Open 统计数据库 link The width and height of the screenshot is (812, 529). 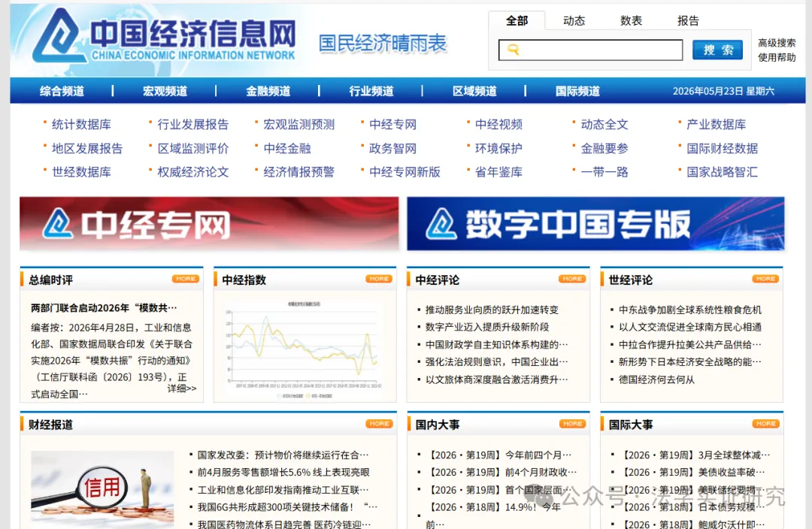point(81,124)
